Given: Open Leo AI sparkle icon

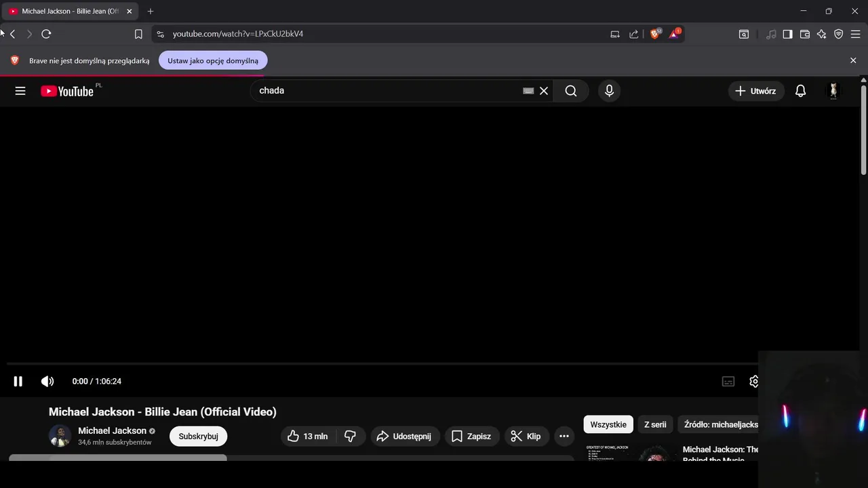Looking at the screenshot, I should [x=822, y=34].
